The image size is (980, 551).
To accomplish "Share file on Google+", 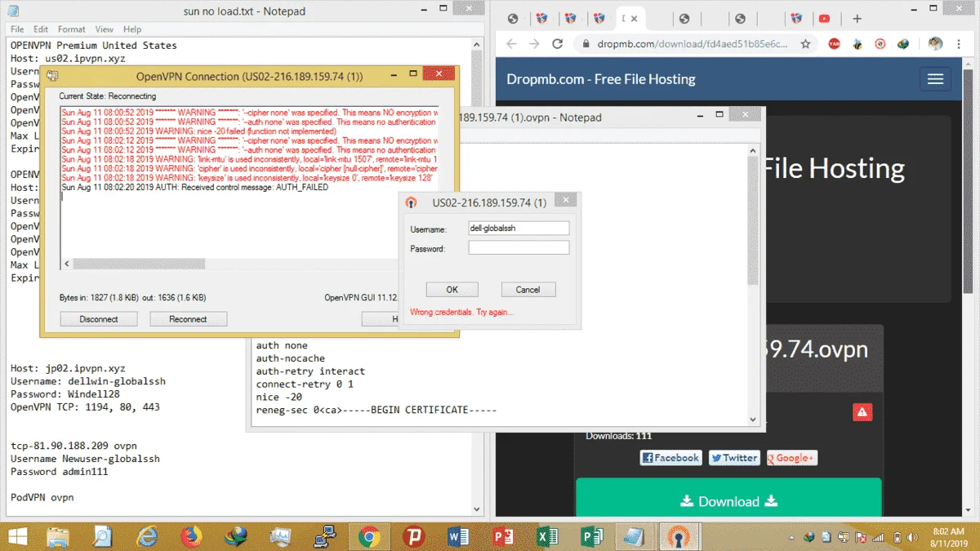I will 792,458.
